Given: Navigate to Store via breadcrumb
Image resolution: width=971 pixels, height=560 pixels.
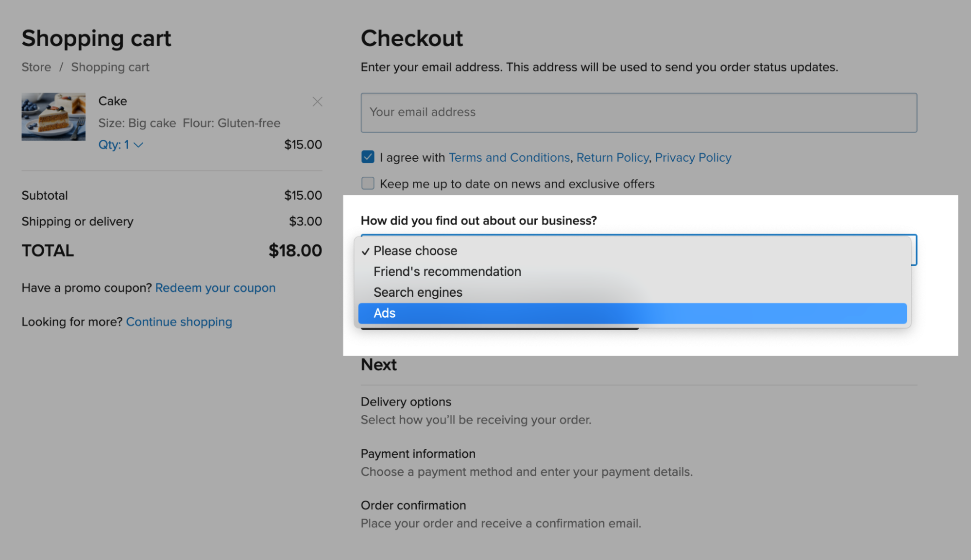Looking at the screenshot, I should click(x=36, y=67).
